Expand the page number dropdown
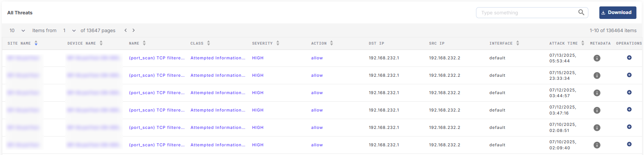 pos(69,31)
